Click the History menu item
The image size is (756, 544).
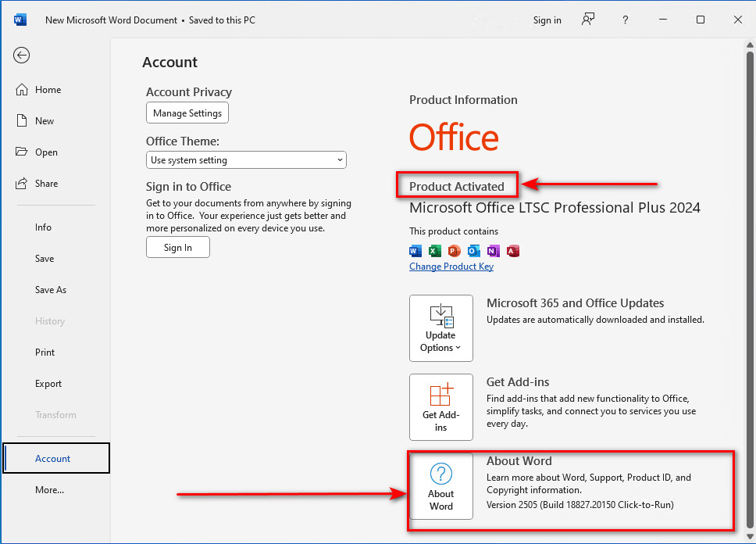point(50,321)
